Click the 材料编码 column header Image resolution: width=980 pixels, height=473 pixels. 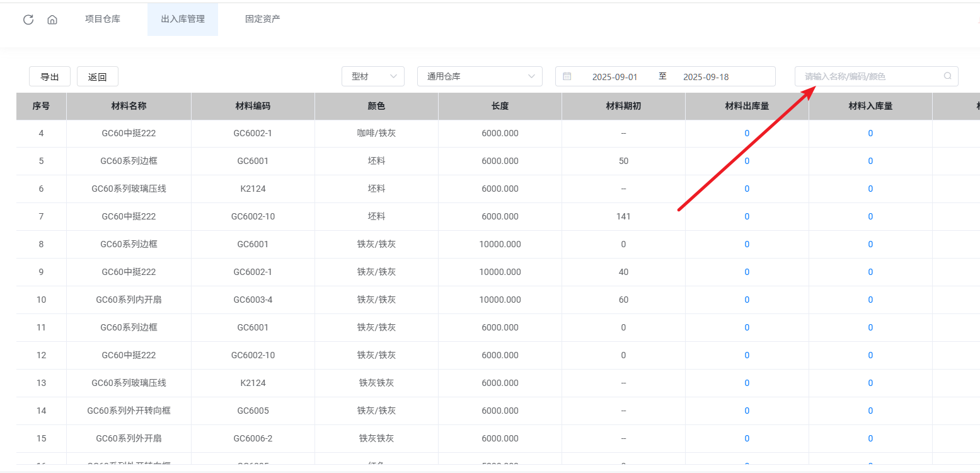(253, 106)
